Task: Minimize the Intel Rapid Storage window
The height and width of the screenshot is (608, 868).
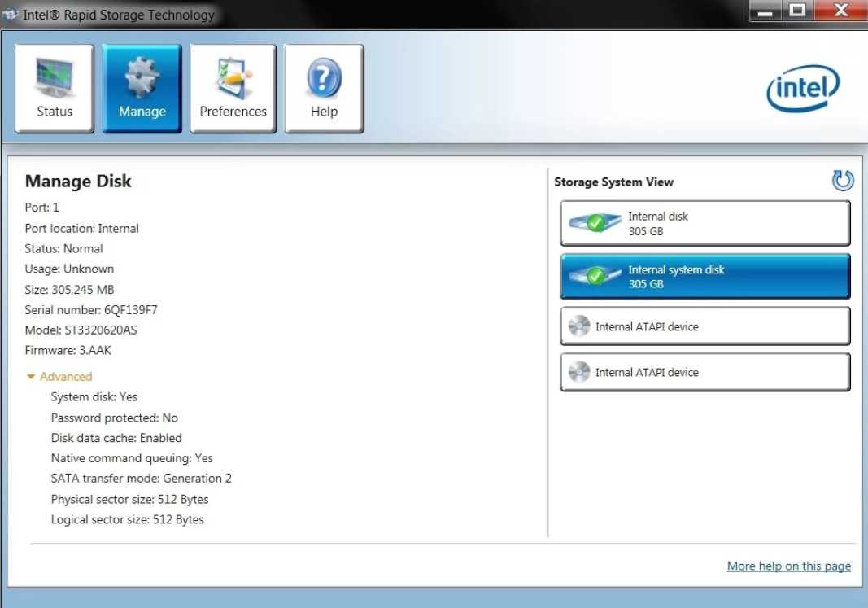Action: pyautogui.click(x=765, y=11)
